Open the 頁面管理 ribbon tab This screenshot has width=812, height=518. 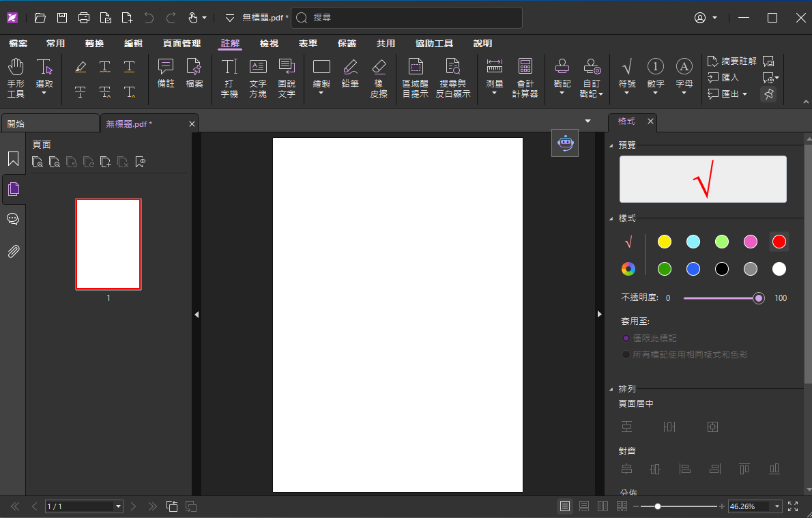click(x=182, y=44)
